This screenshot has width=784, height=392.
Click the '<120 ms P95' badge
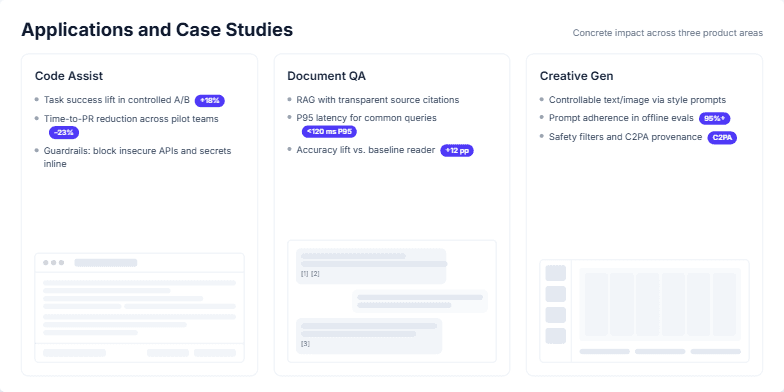point(329,132)
